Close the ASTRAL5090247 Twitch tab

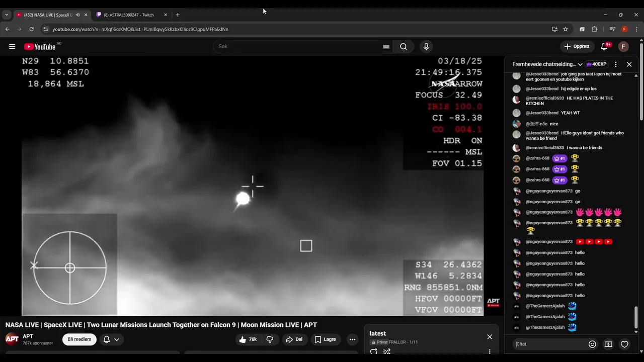tap(166, 15)
